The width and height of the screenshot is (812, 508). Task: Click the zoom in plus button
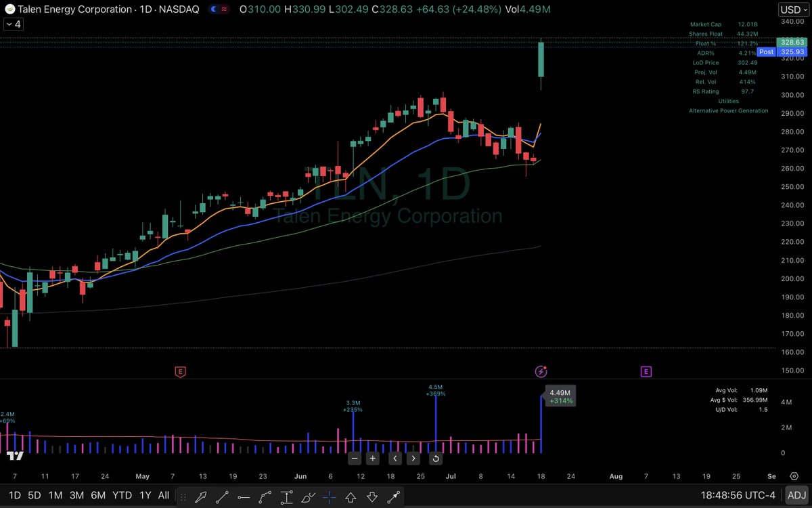(x=372, y=458)
